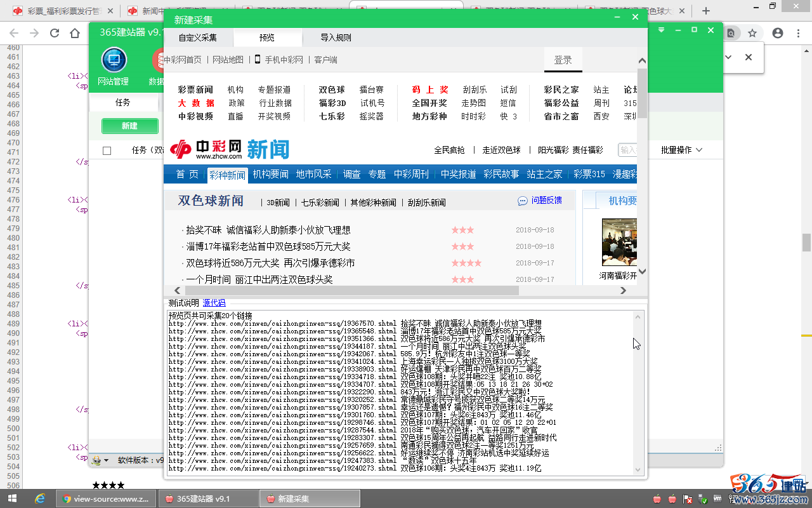Click 全民疯抢 link

coord(449,150)
